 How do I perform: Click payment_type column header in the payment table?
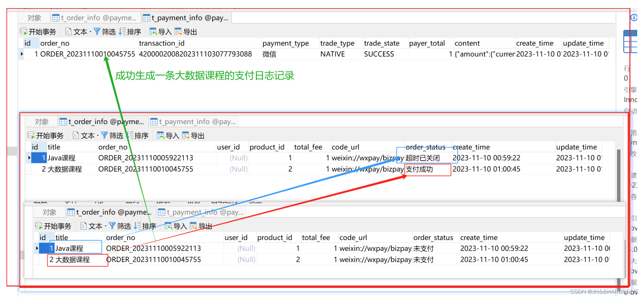(290, 43)
